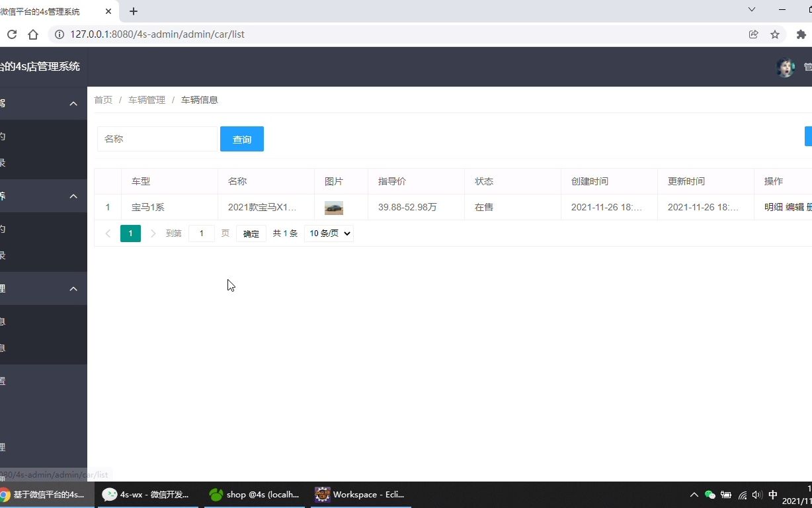Image resolution: width=812 pixels, height=508 pixels.
Task: Click the share icon in the address bar
Action: coord(753,34)
